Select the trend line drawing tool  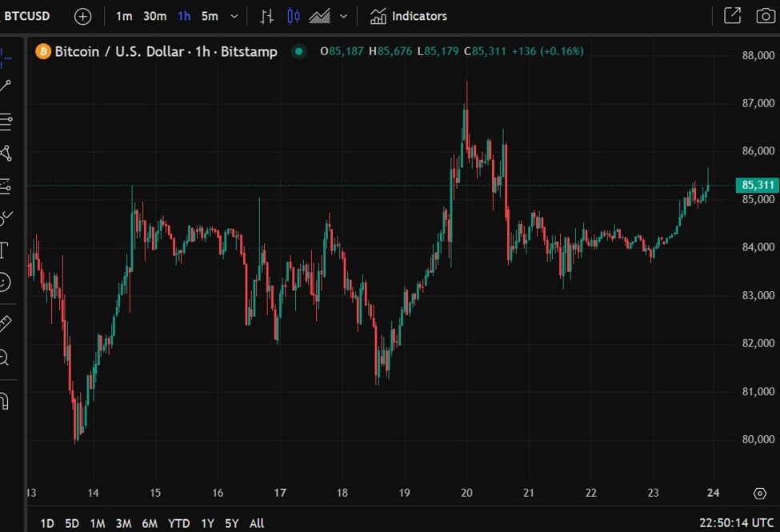(5, 86)
